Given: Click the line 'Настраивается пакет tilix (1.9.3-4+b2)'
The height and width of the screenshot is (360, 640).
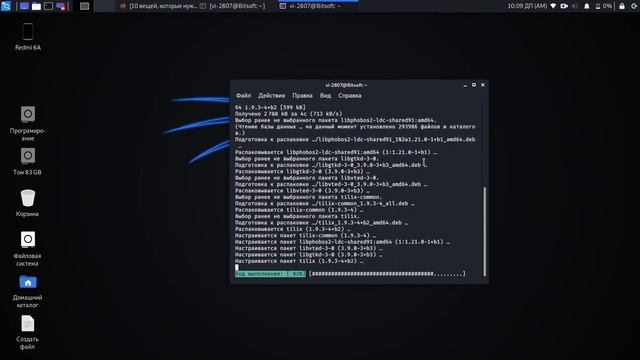Looking at the screenshot, I should click(299, 261).
